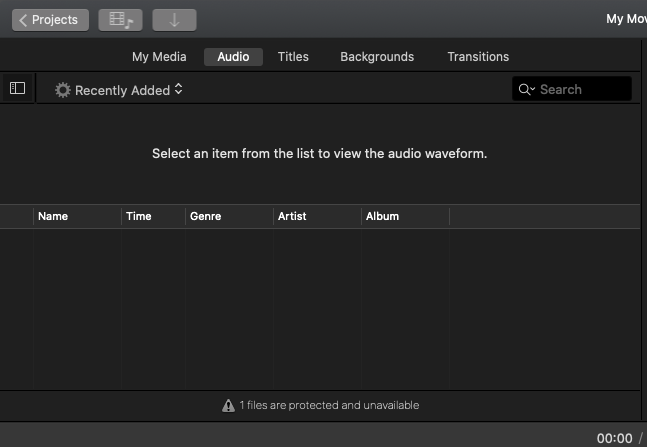Click the warning triangle icon
The width and height of the screenshot is (647, 447).
pos(228,406)
